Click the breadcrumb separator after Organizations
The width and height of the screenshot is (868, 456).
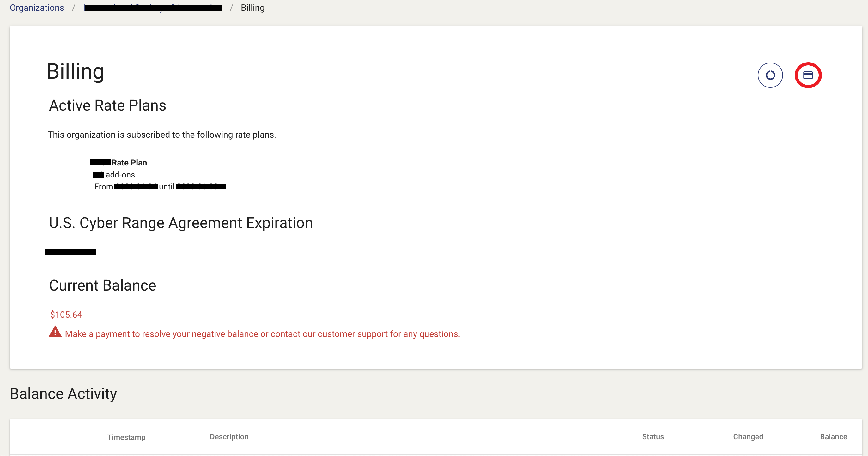(x=73, y=7)
